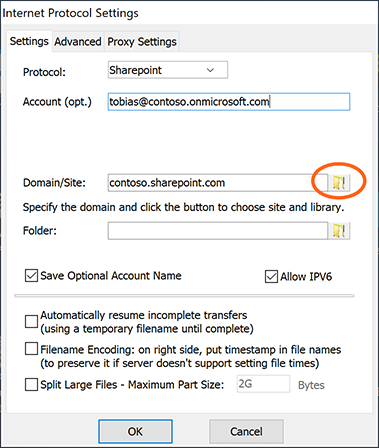Check the Filename Encoding timestamp option
This screenshot has width=379, height=448.
point(31,349)
